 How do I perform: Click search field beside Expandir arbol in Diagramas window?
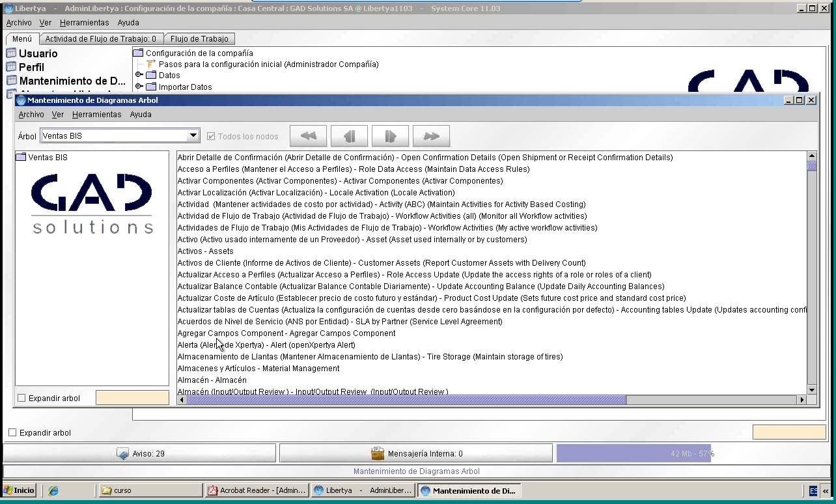[x=132, y=398]
